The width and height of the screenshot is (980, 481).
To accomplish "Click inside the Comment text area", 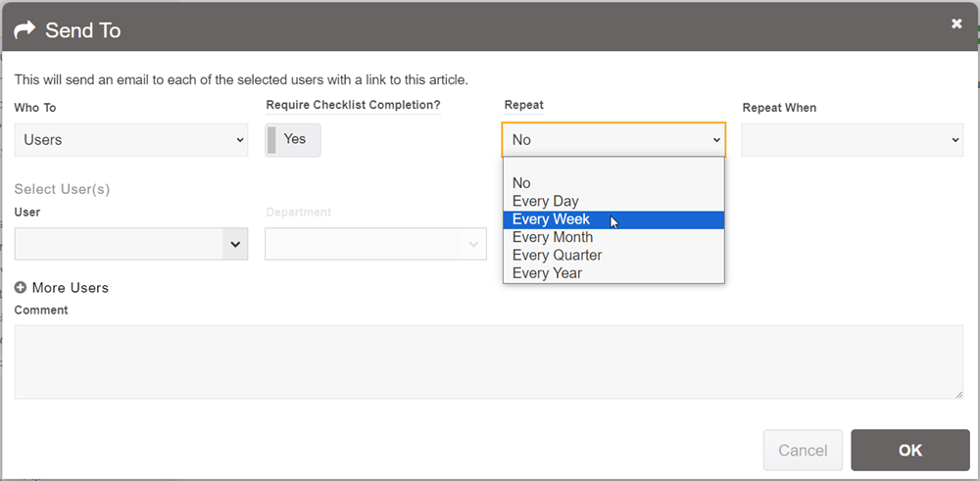I will tap(488, 361).
